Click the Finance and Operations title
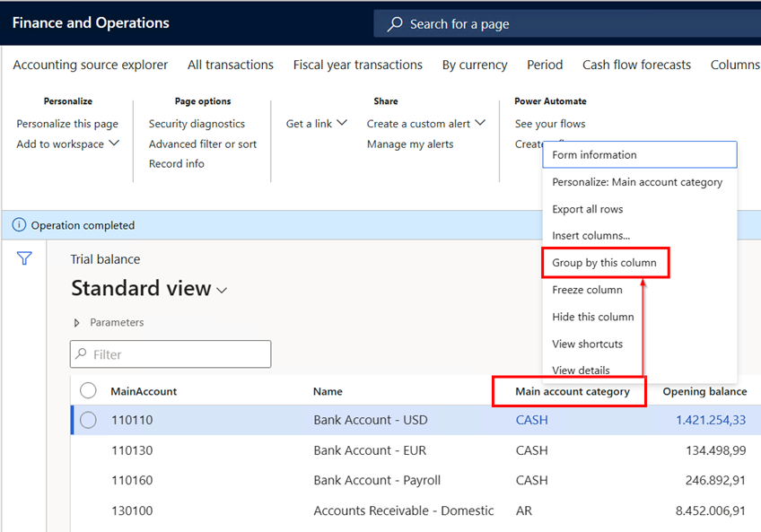 click(91, 22)
